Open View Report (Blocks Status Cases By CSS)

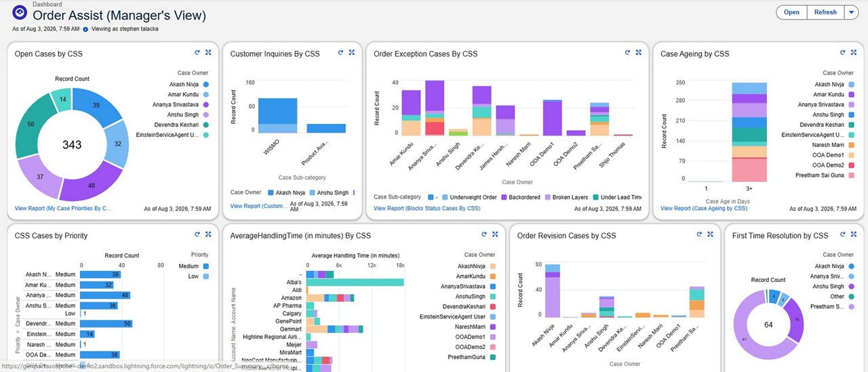[427, 209]
